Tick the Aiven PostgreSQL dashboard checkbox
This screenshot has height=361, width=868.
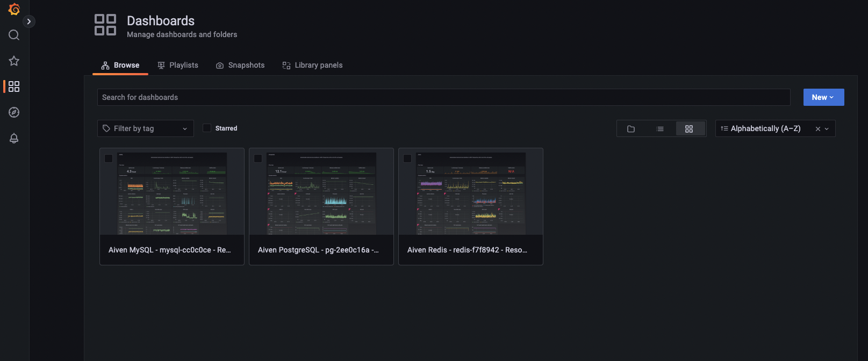pos(258,158)
